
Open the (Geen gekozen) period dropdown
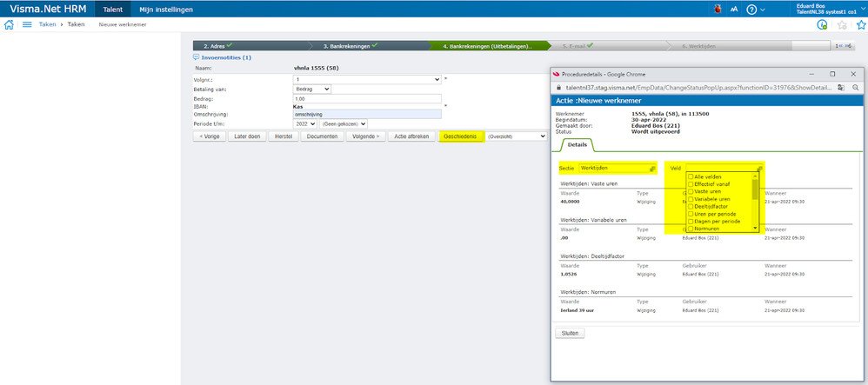344,124
